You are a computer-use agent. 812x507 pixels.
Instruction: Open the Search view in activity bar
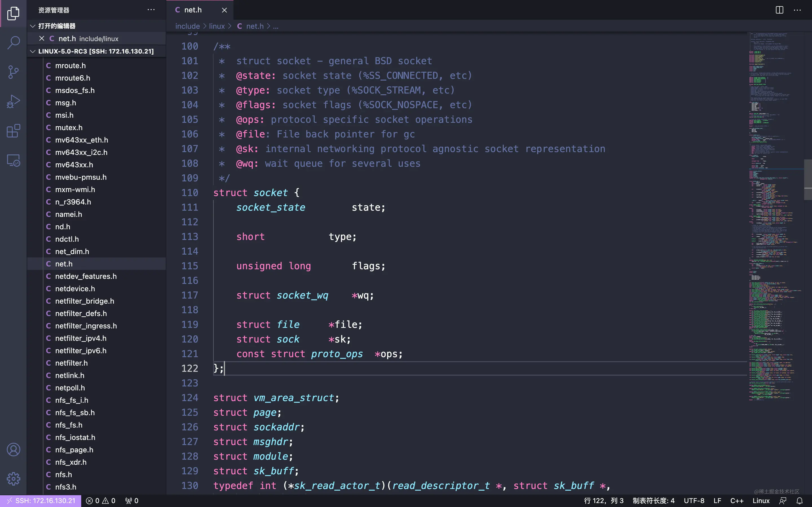tap(14, 43)
